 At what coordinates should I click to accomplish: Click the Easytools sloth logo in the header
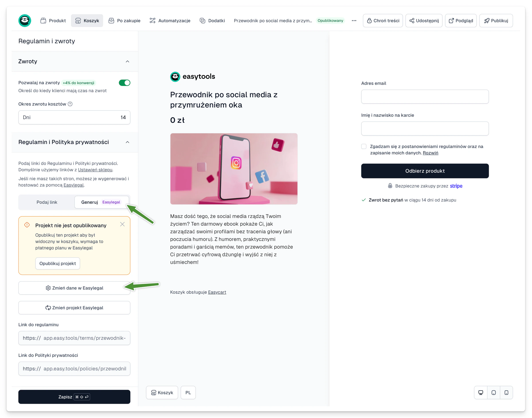25,21
